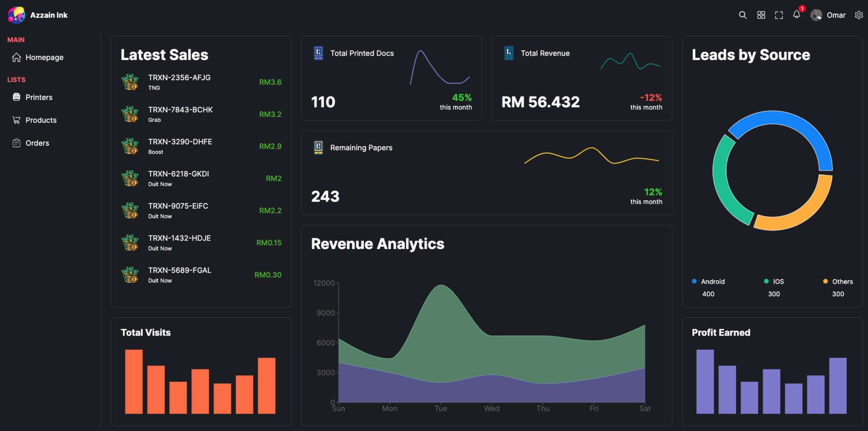The height and width of the screenshot is (431, 868).
Task: Open notifications bell icon
Action: [797, 14]
